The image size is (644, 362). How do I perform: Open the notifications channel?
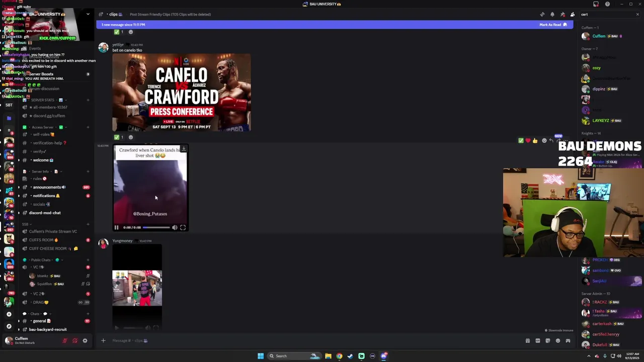click(55, 196)
